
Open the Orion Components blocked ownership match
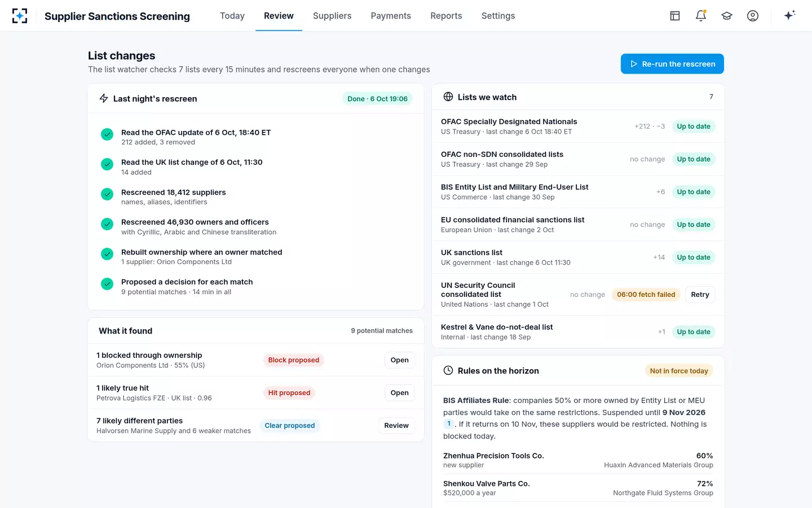[399, 360]
